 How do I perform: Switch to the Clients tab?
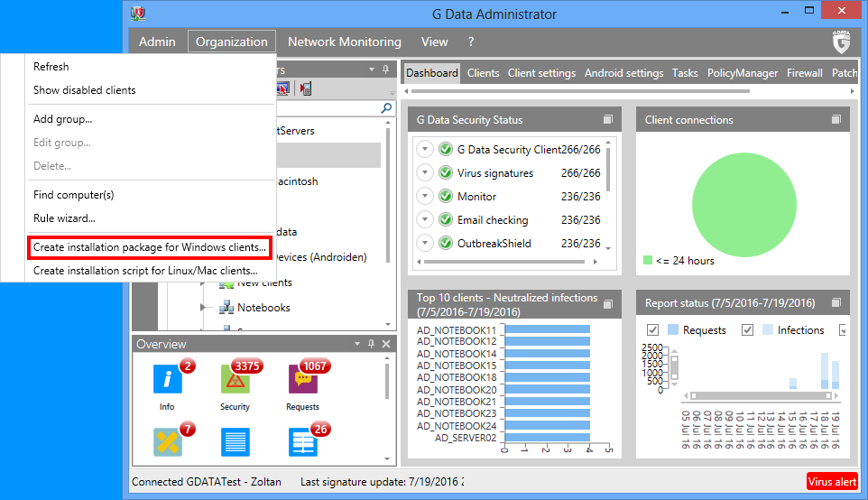[x=483, y=73]
